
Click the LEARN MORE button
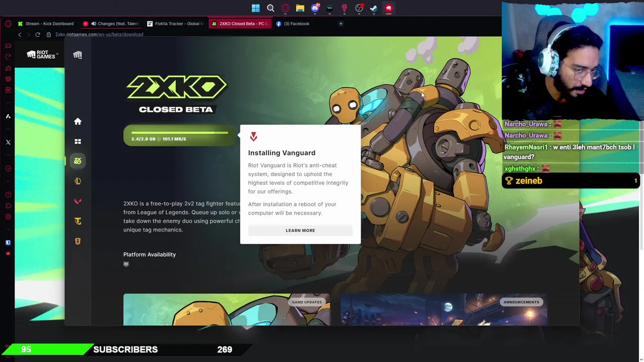(x=300, y=230)
